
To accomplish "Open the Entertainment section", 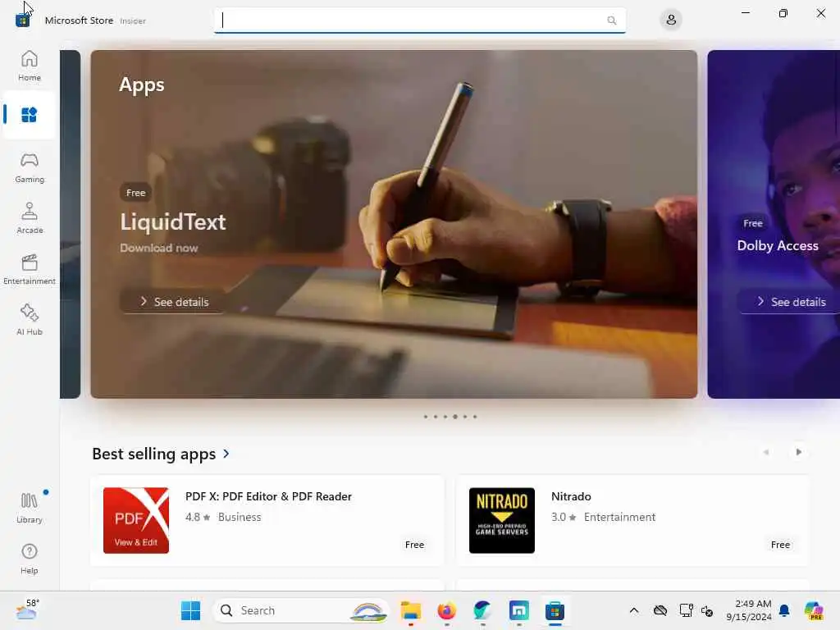I will (x=29, y=269).
